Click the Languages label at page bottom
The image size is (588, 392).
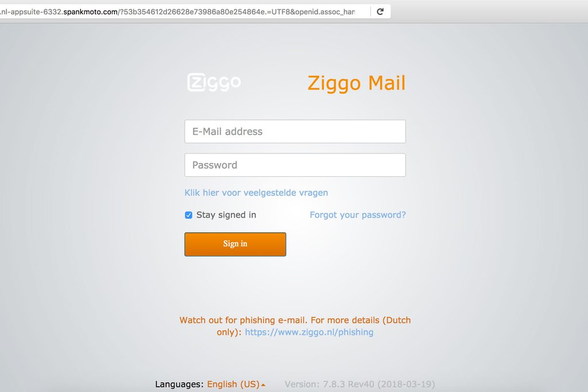tap(179, 384)
